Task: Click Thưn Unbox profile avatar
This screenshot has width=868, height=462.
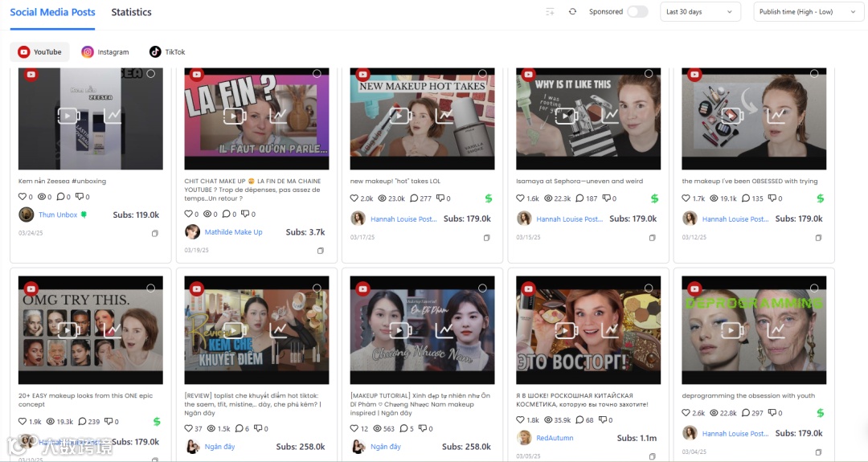Action: coord(26,215)
